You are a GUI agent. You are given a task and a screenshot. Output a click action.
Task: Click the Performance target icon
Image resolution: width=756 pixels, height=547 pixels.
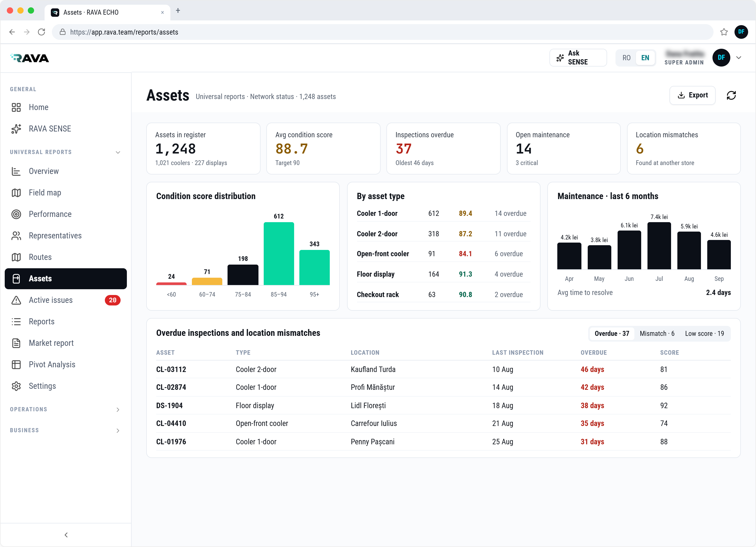[x=16, y=214]
